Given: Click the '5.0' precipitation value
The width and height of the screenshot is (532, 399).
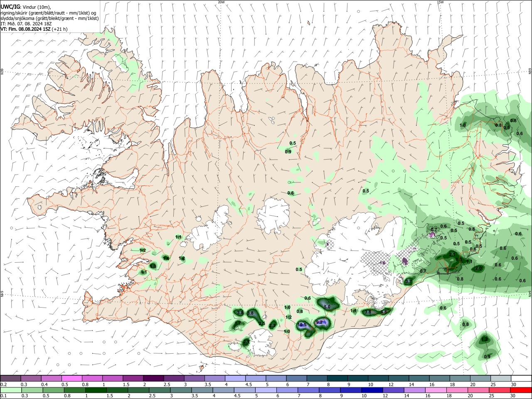Looking at the screenshot, I should 327,307.
